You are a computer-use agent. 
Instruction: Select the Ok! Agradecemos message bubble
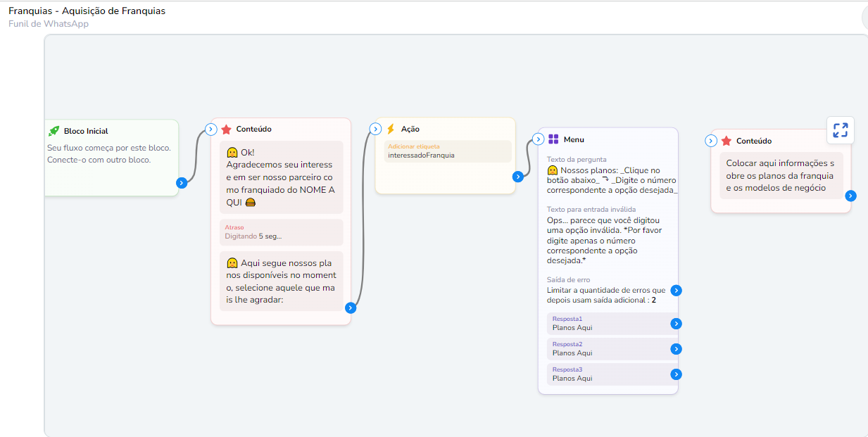280,177
